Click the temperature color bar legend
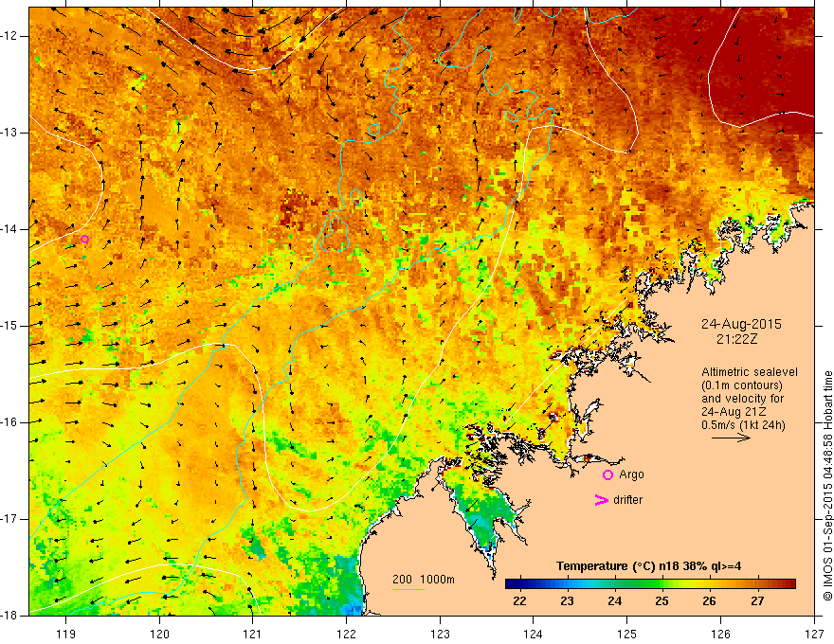Screen dimensions: 834x644 (x=650, y=584)
